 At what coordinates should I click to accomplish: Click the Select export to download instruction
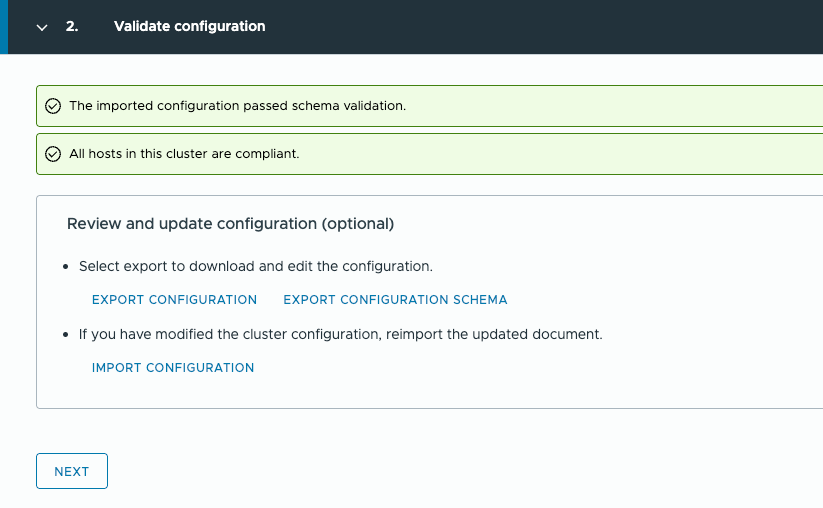[255, 267]
